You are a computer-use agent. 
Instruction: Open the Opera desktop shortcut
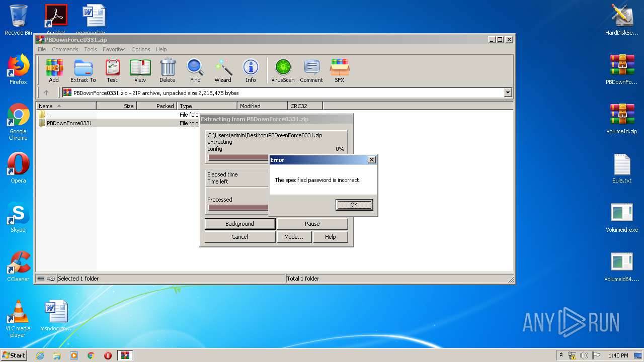(18, 168)
